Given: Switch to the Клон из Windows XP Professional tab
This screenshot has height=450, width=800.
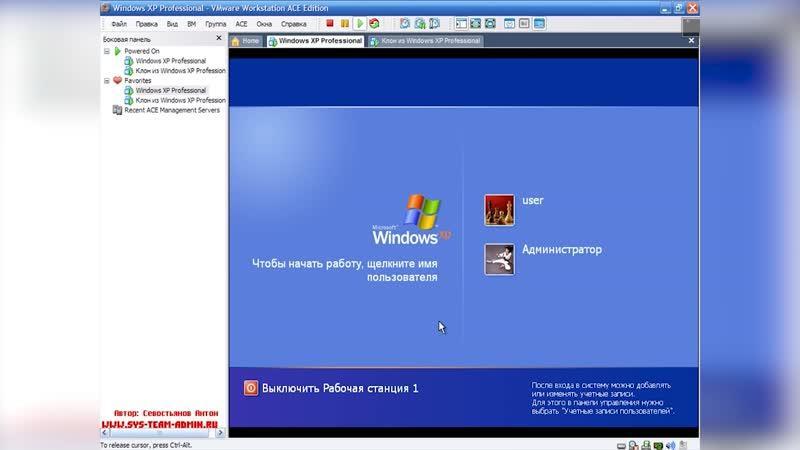Looking at the screenshot, I should point(424,41).
